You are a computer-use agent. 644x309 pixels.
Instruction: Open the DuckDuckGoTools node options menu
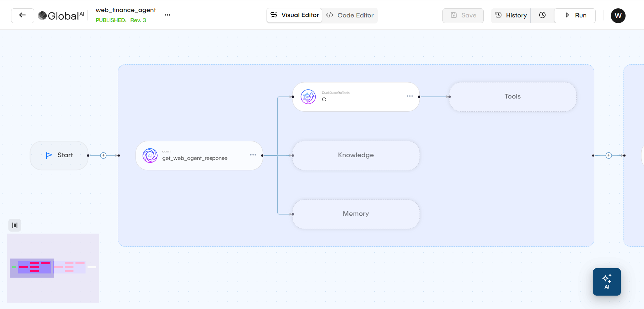(x=410, y=96)
